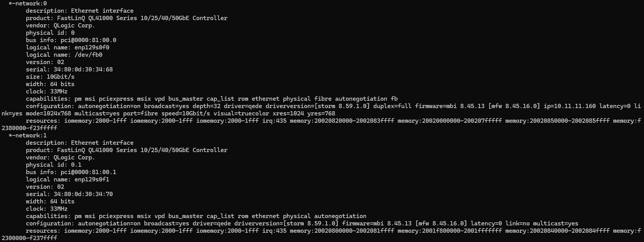Click the /dev/fb0 logical name
This screenshot has width=644, height=242.
pos(88,55)
